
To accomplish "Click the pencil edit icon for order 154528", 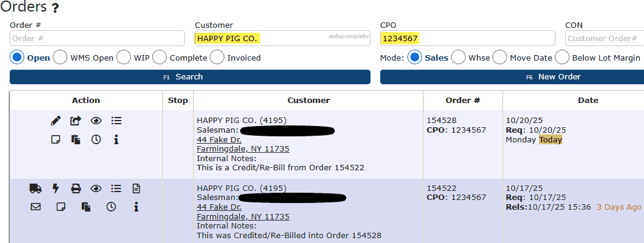I will tap(56, 121).
